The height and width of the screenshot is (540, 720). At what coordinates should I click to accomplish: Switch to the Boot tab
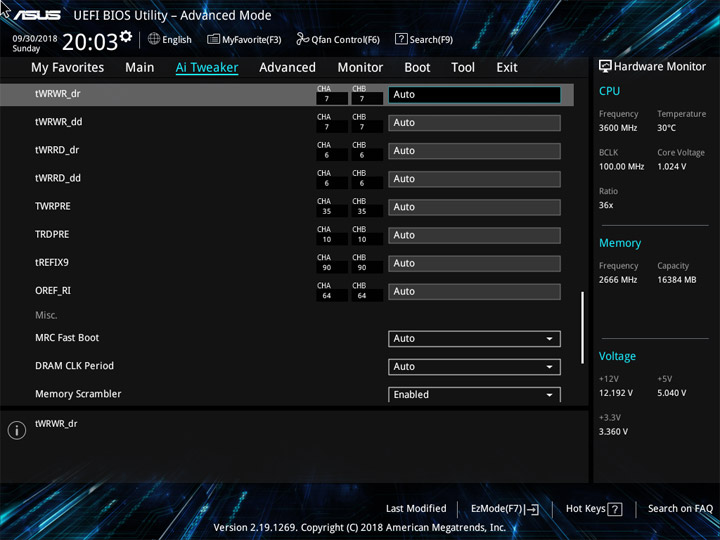[x=417, y=68]
